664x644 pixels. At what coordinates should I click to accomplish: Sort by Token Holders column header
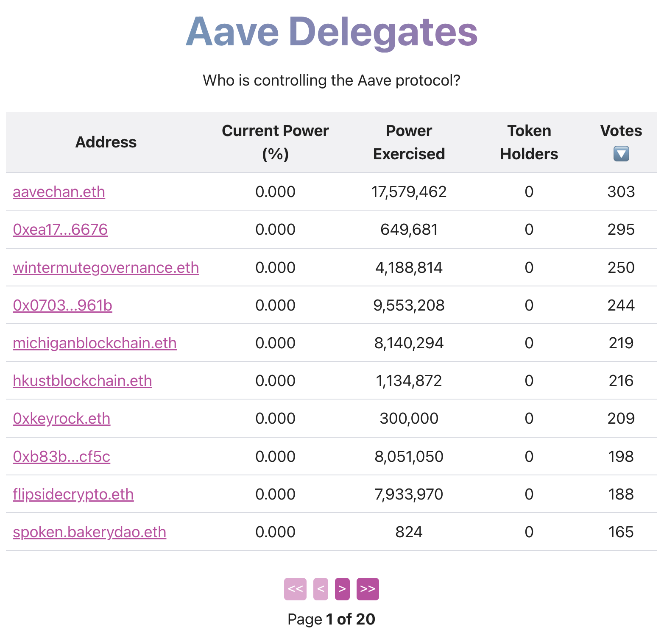pyautogui.click(x=529, y=142)
